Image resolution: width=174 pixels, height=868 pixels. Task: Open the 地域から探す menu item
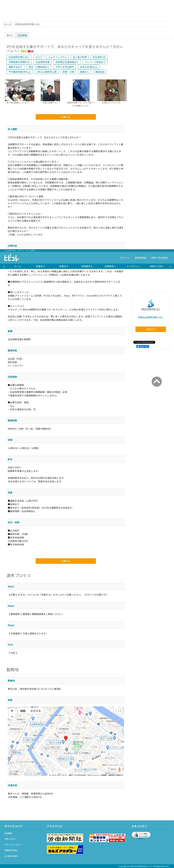(x=156, y=266)
